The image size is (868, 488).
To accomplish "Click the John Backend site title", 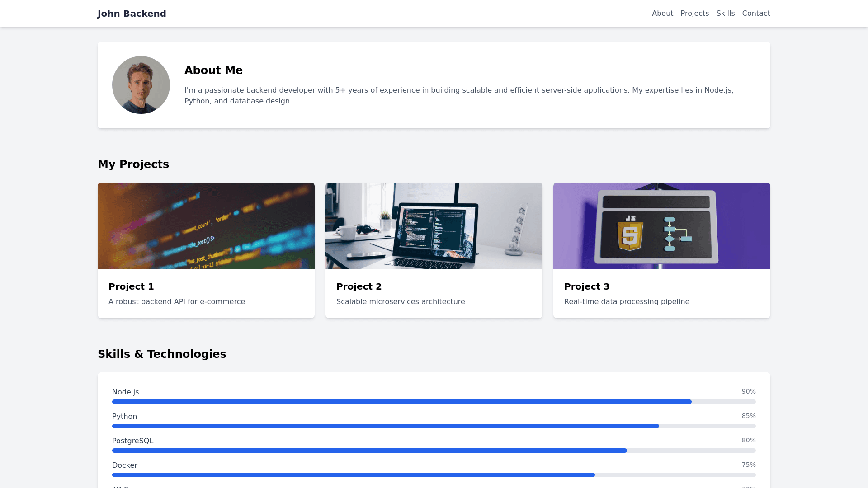I will point(132,14).
